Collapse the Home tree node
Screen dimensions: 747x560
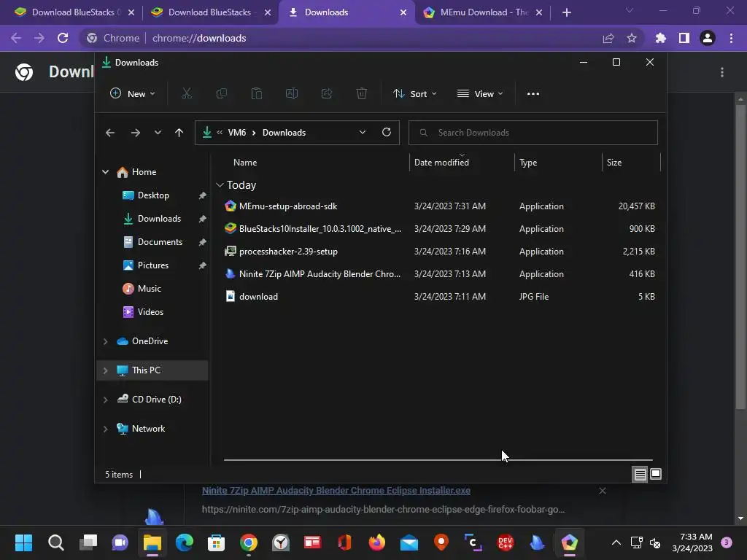click(x=105, y=172)
